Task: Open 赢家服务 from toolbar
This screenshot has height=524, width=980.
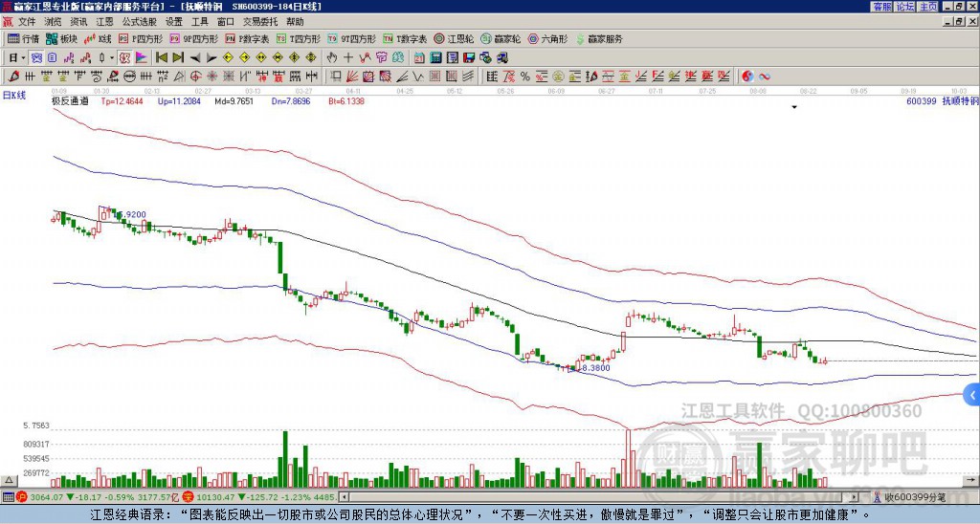Action: coord(599,38)
